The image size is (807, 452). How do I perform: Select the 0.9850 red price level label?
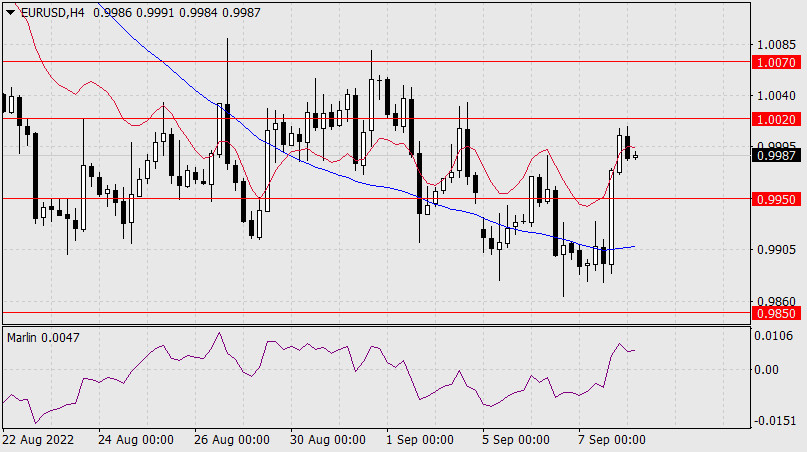pyautogui.click(x=777, y=313)
